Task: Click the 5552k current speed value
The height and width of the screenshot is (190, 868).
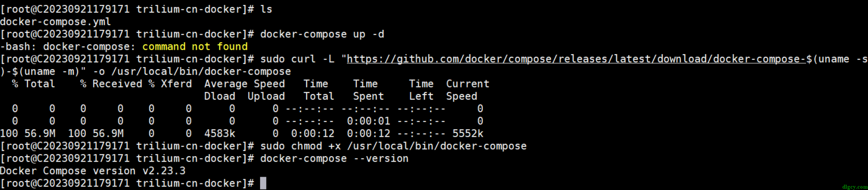Action: (x=467, y=134)
